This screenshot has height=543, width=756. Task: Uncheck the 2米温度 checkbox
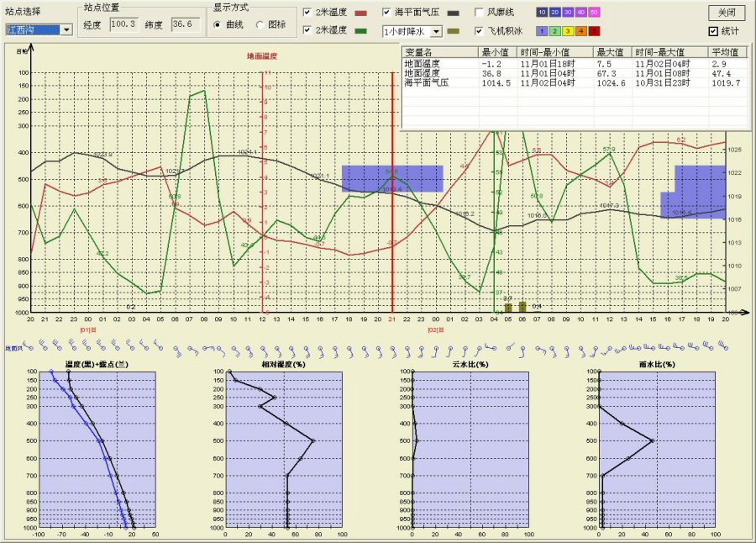[307, 13]
